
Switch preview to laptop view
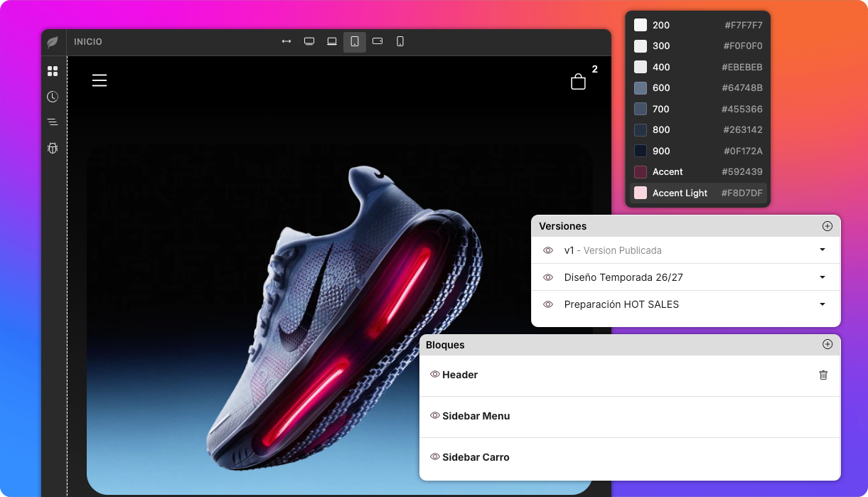(332, 41)
